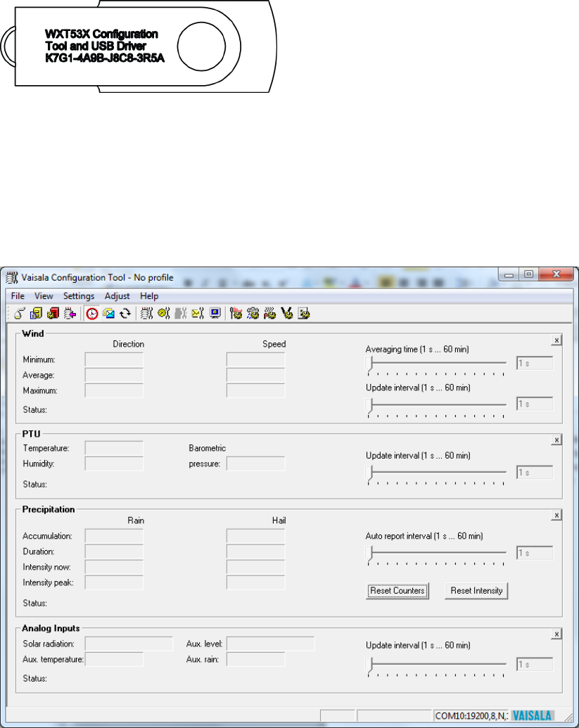Viewport: 579px width, 728px height.
Task: Click the blue envelope message icon
Action: [x=108, y=314]
